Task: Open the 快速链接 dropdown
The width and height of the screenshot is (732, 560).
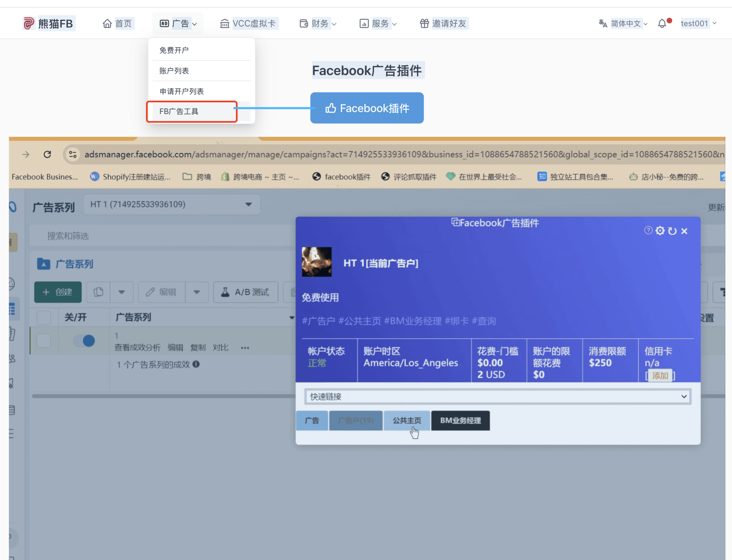Action: click(x=498, y=396)
